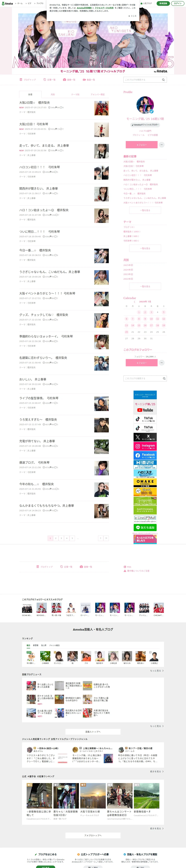Click the ログイン button in the header
186x868 pixels.
tap(178, 3)
